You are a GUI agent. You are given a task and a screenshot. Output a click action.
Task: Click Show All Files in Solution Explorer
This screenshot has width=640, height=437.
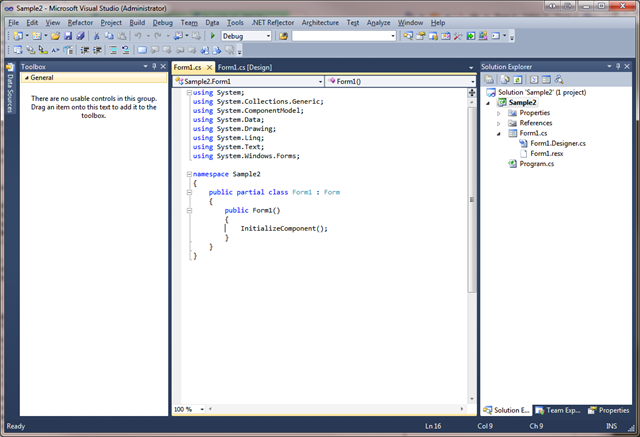coord(505,80)
